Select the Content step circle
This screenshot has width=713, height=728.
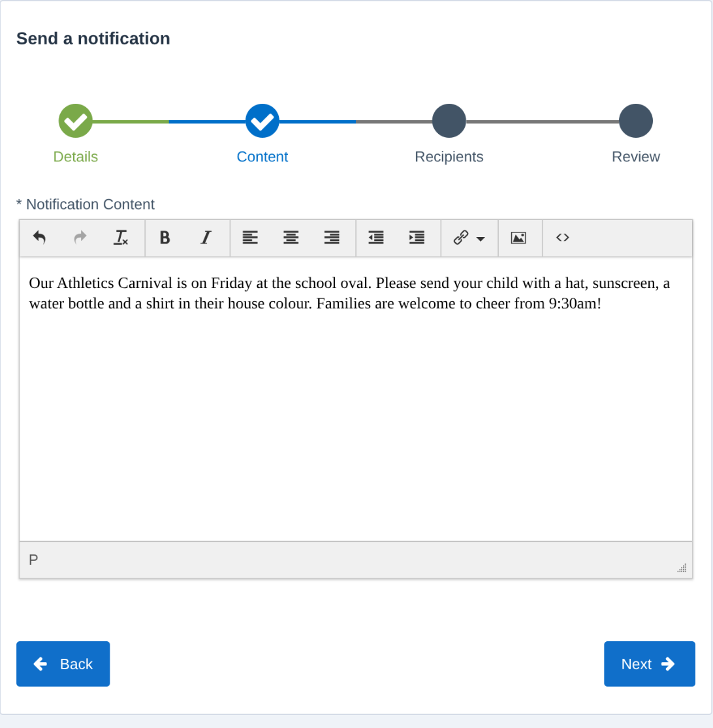coord(262,121)
